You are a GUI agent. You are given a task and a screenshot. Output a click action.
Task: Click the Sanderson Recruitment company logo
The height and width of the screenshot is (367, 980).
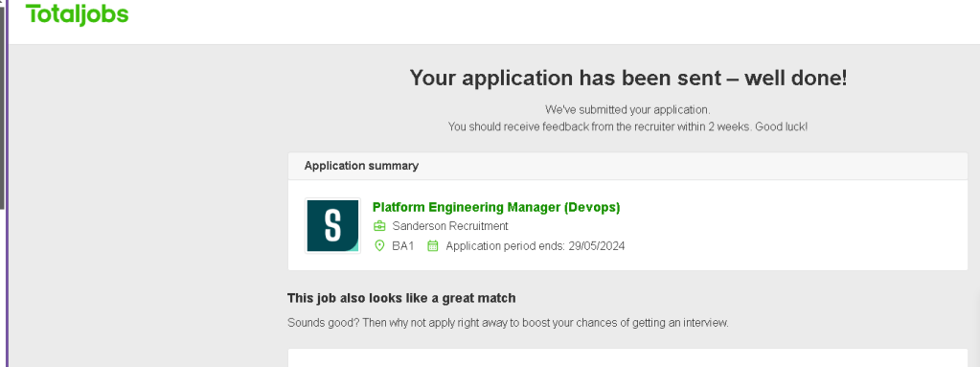(x=332, y=226)
